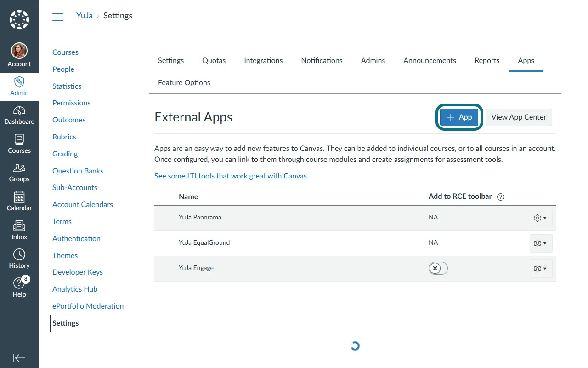Open Sub-Accounts in account menu

click(x=75, y=188)
